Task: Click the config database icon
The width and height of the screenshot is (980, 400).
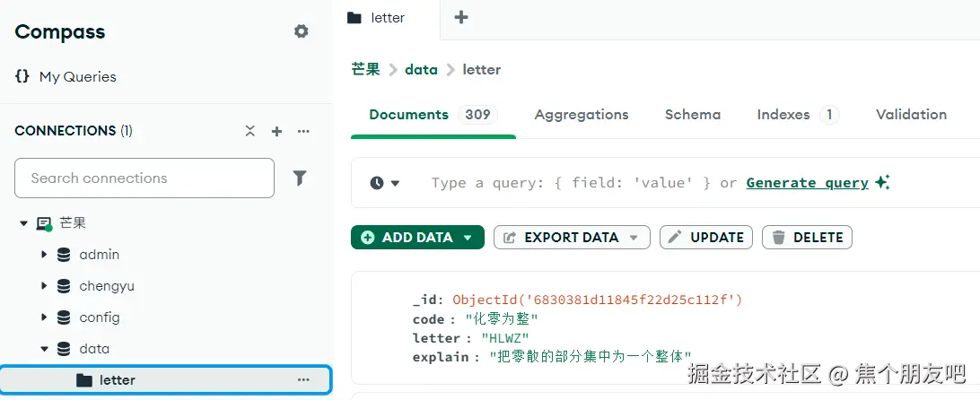Action: [x=64, y=317]
